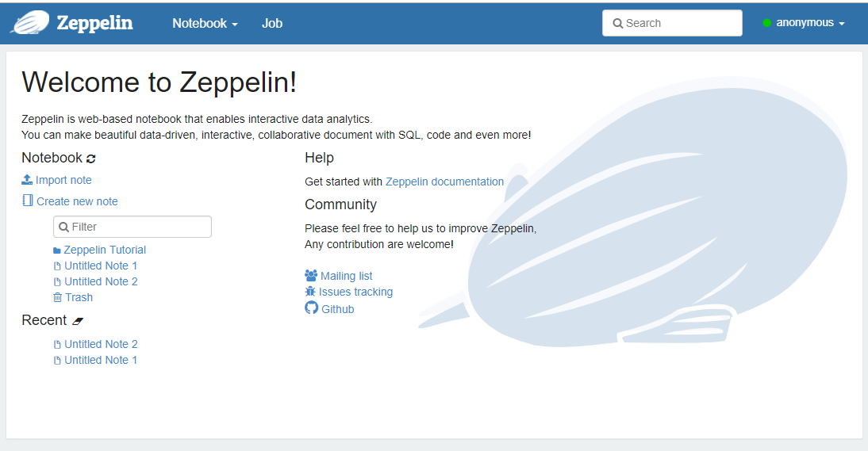Click the upload icon beside Import note
The image size is (868, 451).
26,180
